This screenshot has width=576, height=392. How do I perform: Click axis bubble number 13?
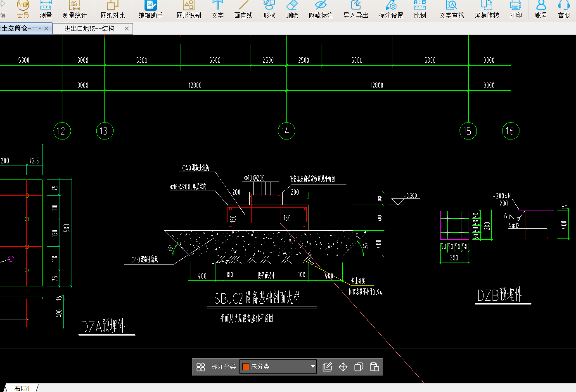(x=104, y=131)
